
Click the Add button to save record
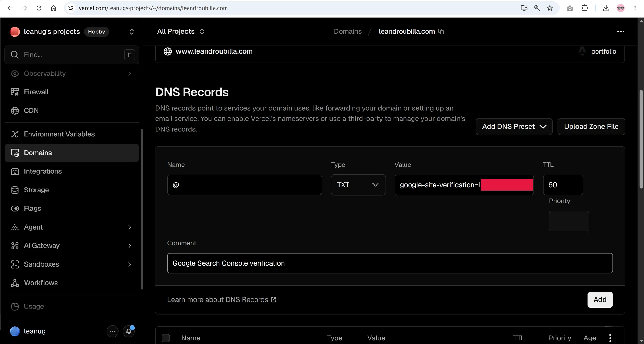coord(600,299)
